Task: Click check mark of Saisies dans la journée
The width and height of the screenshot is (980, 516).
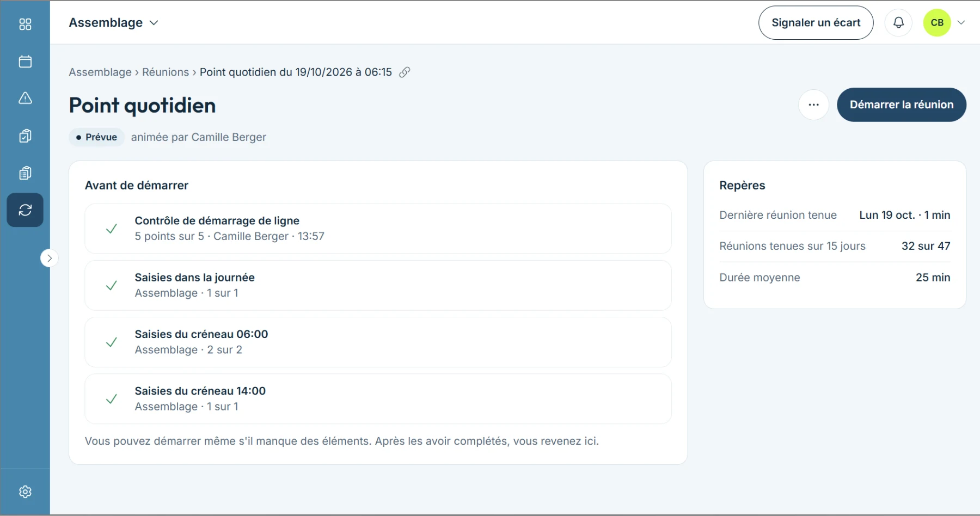Action: pyautogui.click(x=111, y=285)
